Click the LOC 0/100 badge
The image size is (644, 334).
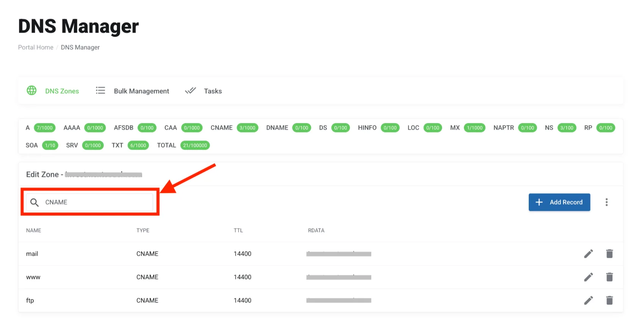pyautogui.click(x=432, y=128)
